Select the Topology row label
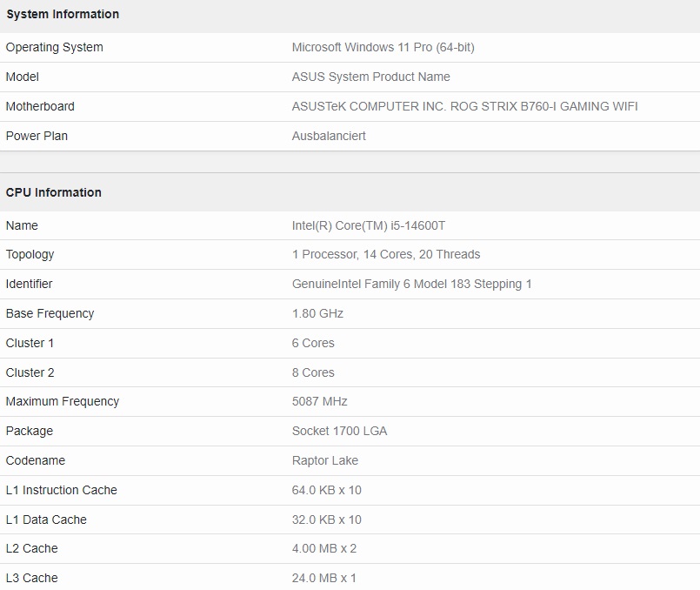Screen dimensions: 700x590 pyautogui.click(x=30, y=255)
